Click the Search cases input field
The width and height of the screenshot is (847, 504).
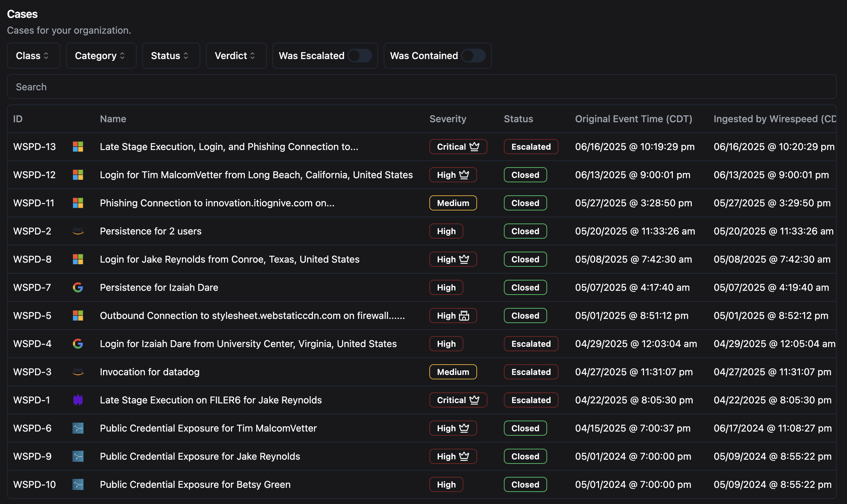421,87
